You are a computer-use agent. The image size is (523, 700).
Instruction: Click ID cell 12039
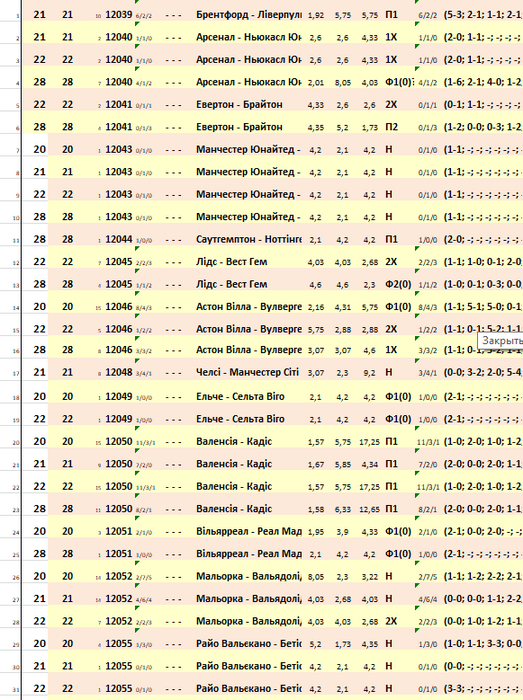(x=119, y=15)
